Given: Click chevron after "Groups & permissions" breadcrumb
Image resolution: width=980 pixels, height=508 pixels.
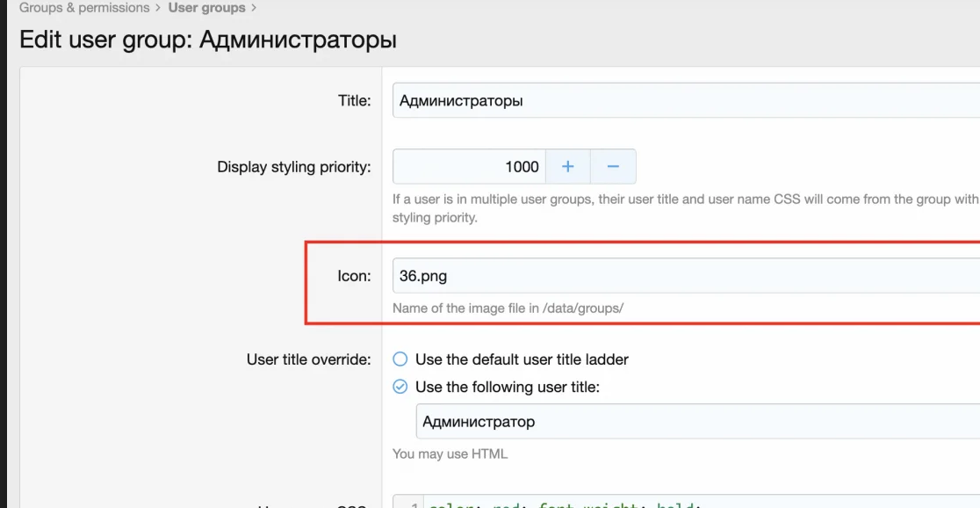Looking at the screenshot, I should [159, 8].
